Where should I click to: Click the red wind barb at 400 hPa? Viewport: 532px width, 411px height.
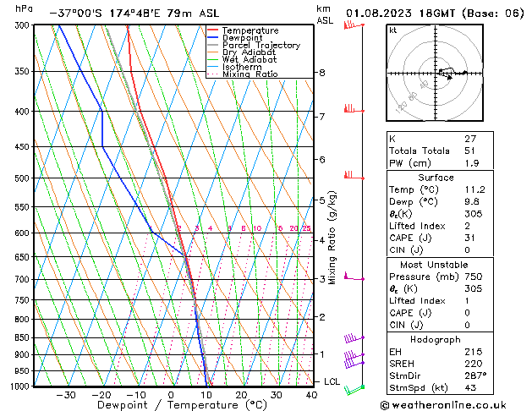[354, 109]
